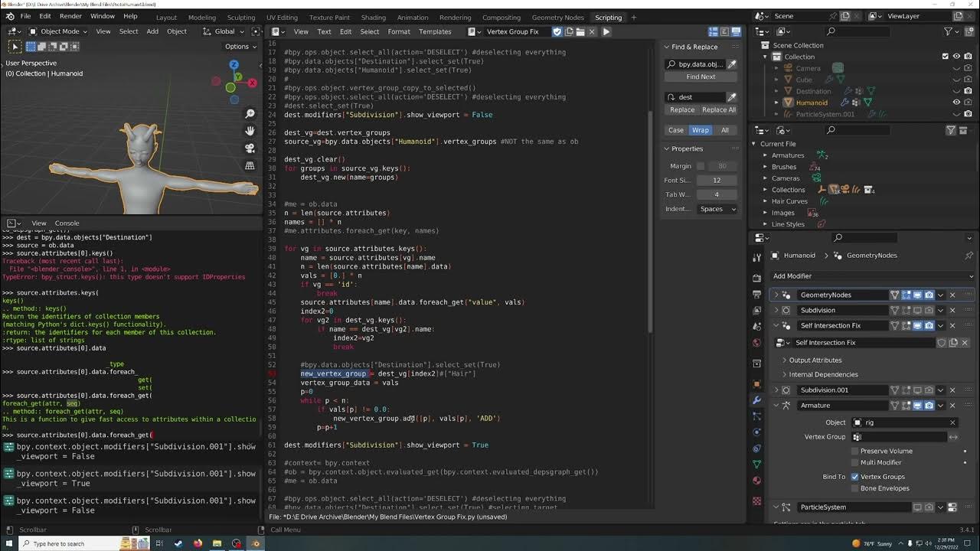980x551 pixels.
Task: Open the Templates menu in text editor
Action: point(435,31)
